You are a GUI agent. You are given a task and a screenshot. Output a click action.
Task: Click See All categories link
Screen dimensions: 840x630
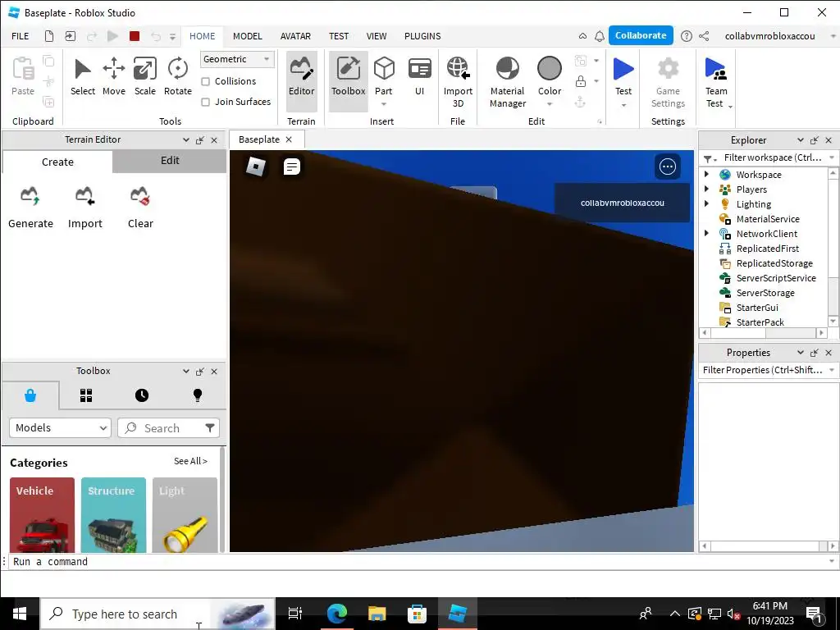click(190, 461)
